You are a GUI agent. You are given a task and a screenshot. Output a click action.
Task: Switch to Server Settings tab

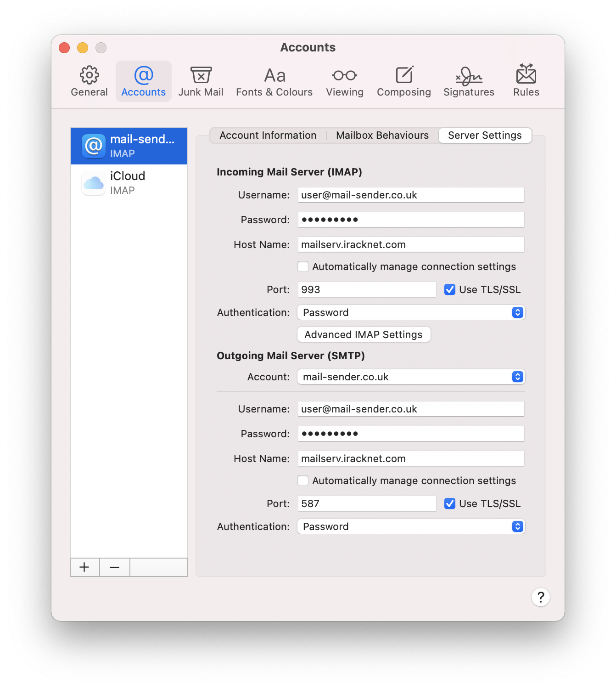pos(485,136)
